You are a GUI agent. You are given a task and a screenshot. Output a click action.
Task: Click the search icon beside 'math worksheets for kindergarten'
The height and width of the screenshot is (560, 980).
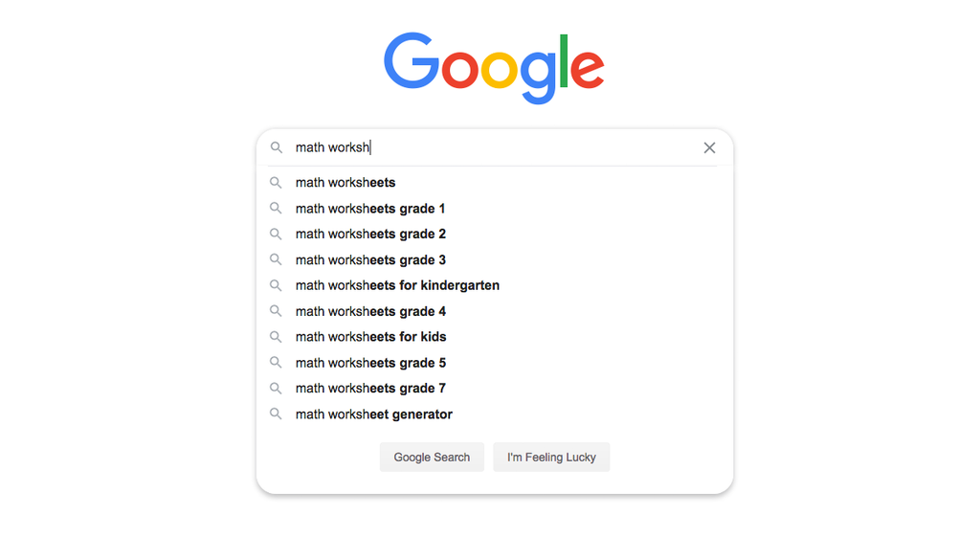click(x=277, y=285)
